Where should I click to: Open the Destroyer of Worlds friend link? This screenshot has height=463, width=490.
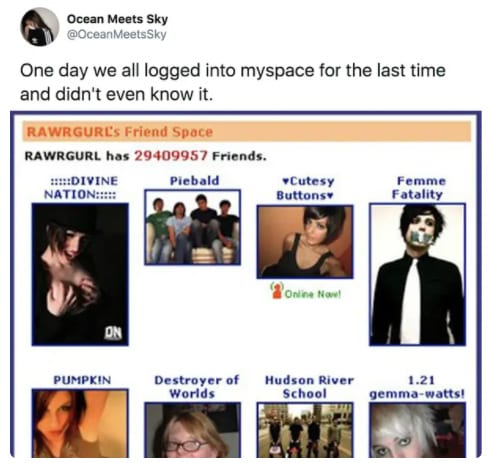coord(196,387)
